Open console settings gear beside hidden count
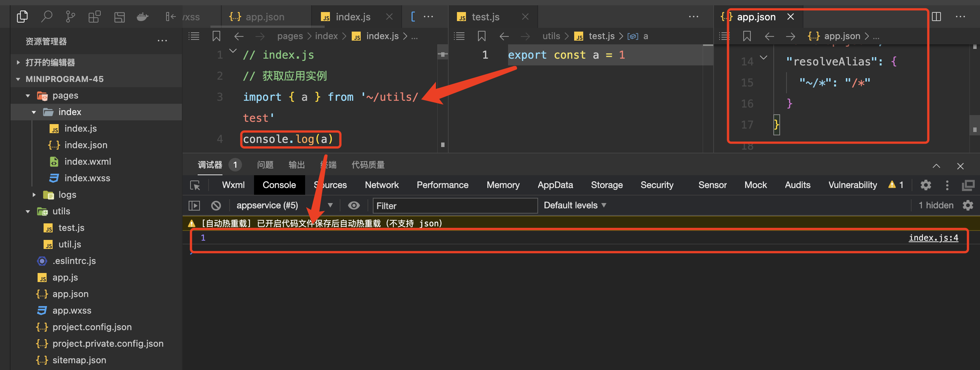The image size is (980, 370). click(x=968, y=206)
